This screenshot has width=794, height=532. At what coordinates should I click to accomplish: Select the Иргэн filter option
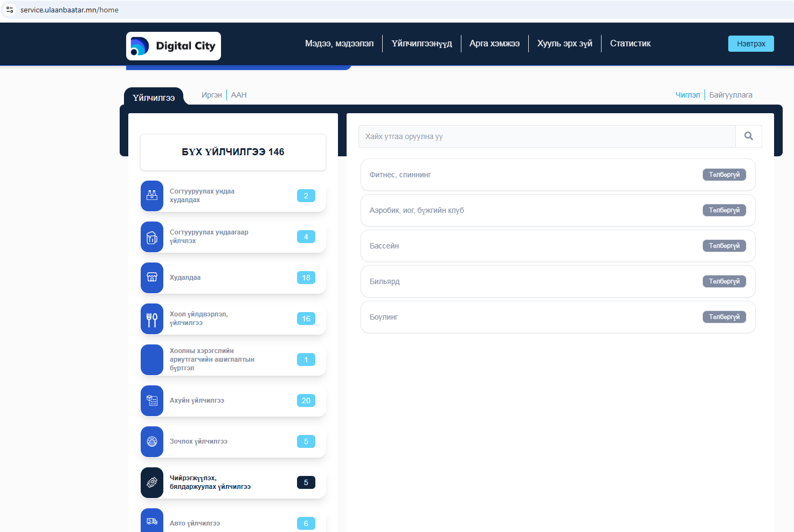[211, 95]
